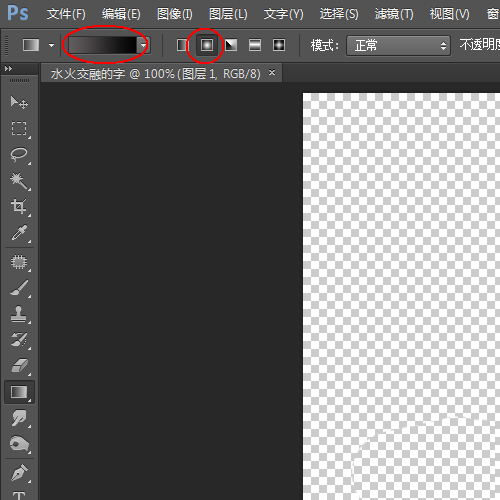
Task: Select the Type tool
Action: coord(19,495)
